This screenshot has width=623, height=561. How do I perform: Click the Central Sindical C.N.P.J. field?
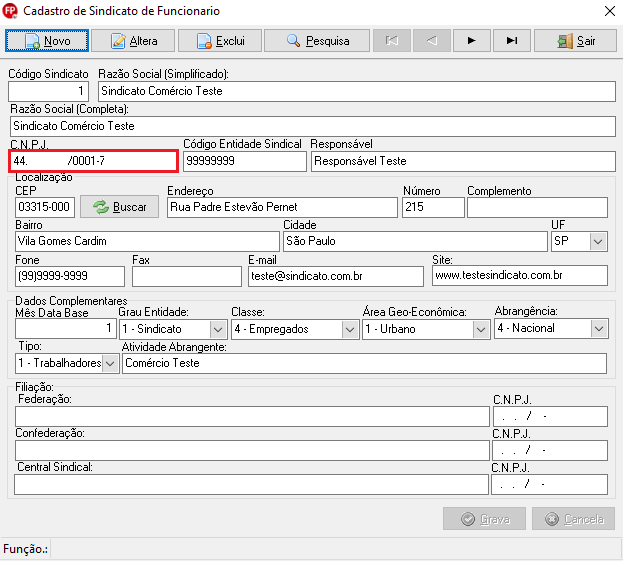[x=549, y=484]
